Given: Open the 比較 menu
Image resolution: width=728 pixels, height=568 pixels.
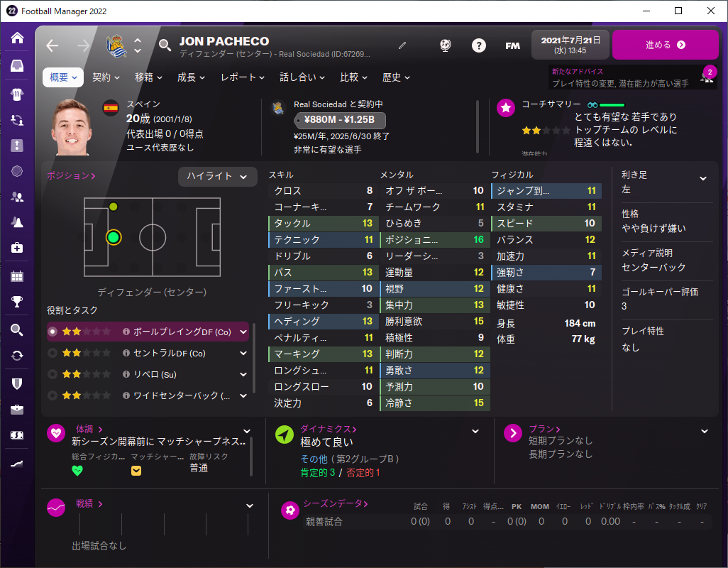Looking at the screenshot, I should [353, 77].
